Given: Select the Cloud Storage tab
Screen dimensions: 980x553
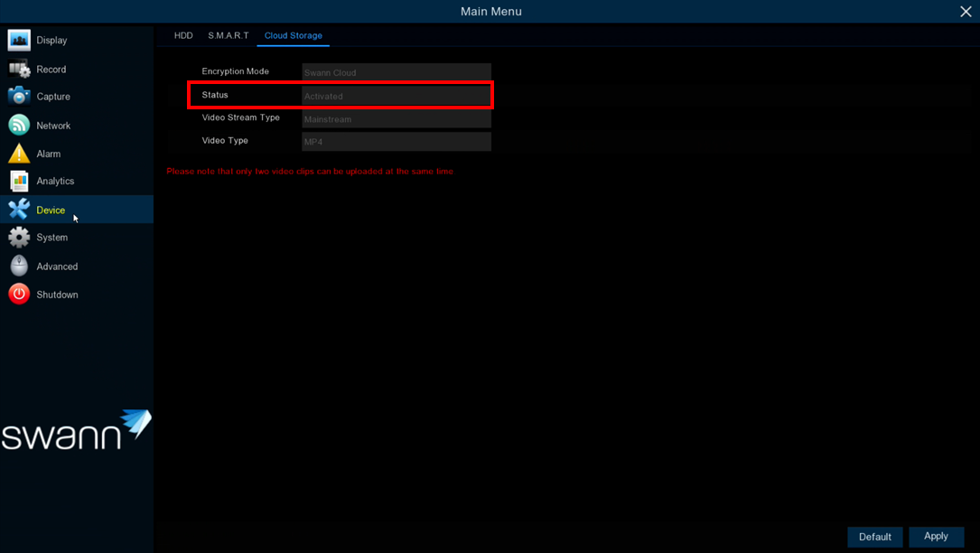Looking at the screenshot, I should 293,36.
